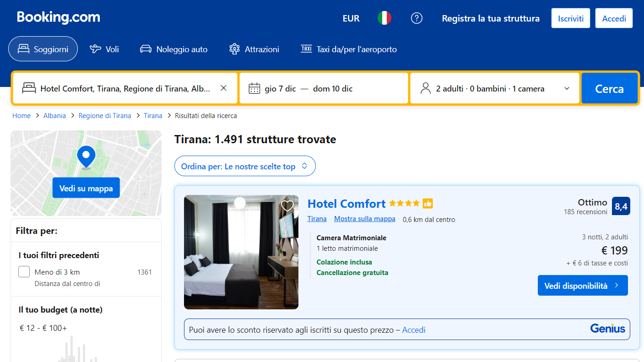Click the Genius logo

(607, 329)
